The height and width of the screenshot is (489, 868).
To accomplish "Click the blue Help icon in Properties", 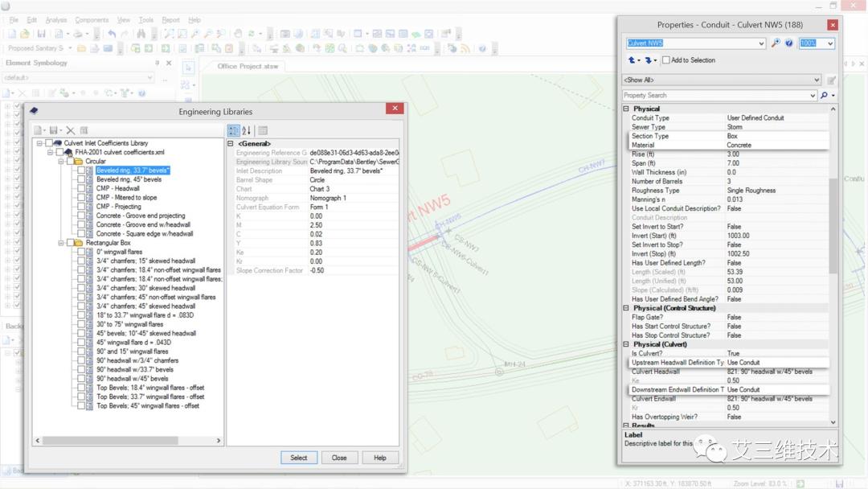I will (788, 43).
